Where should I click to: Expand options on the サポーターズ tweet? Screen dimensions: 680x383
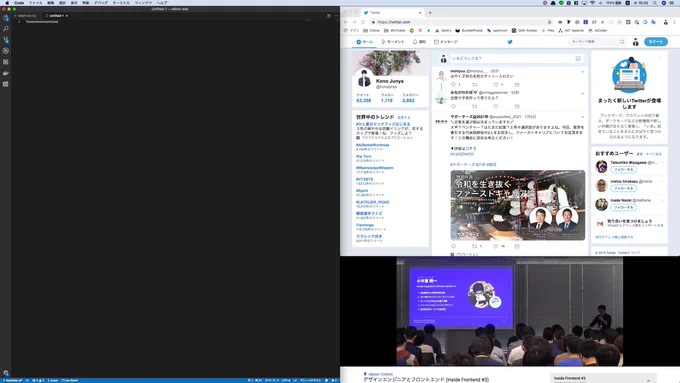[x=582, y=117]
